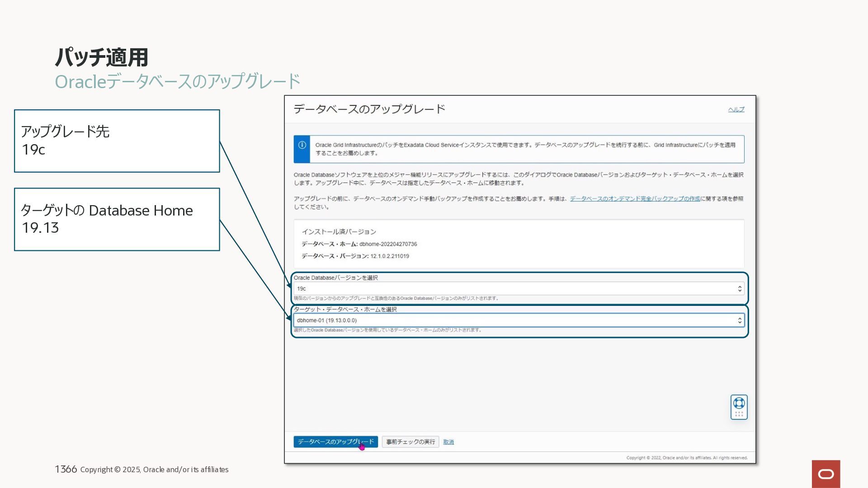The height and width of the screenshot is (488, 868).
Task: Open the lifebuoy support help icon
Action: point(739,403)
